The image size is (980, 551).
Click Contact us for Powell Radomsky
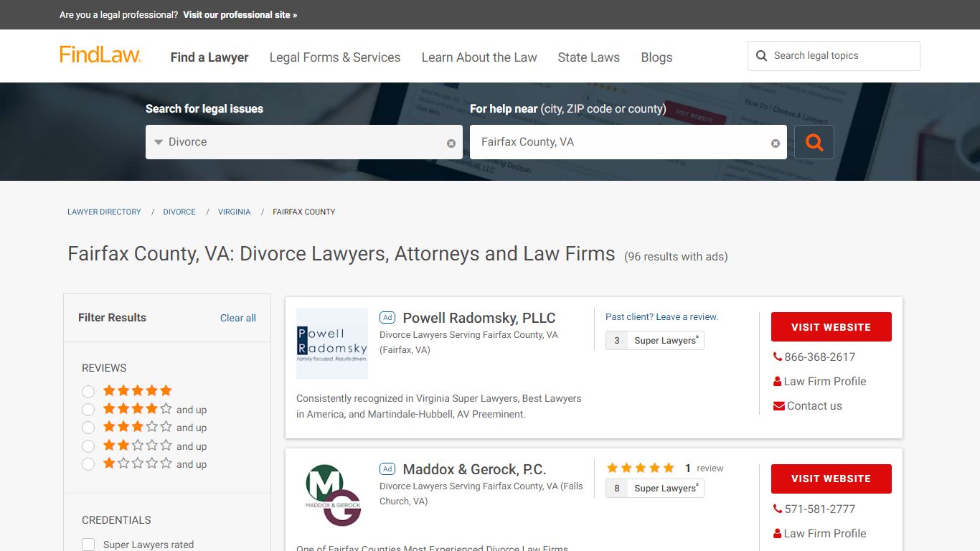(x=814, y=406)
